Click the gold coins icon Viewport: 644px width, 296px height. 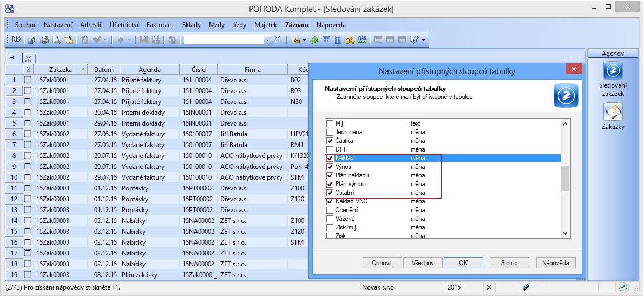(x=350, y=40)
